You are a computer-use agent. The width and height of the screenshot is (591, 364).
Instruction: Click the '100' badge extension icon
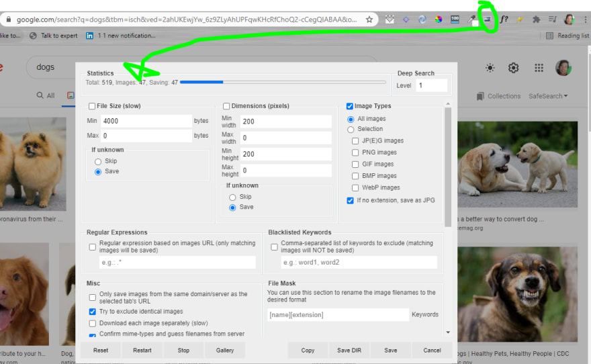455,19
